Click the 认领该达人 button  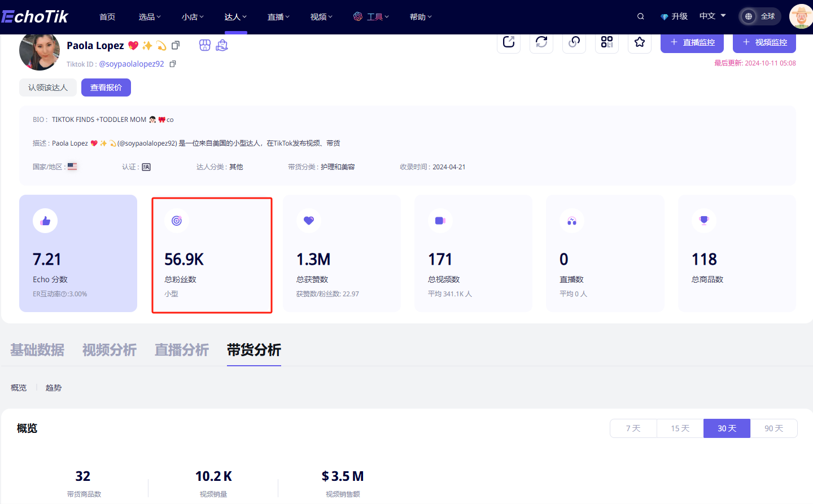coord(48,87)
